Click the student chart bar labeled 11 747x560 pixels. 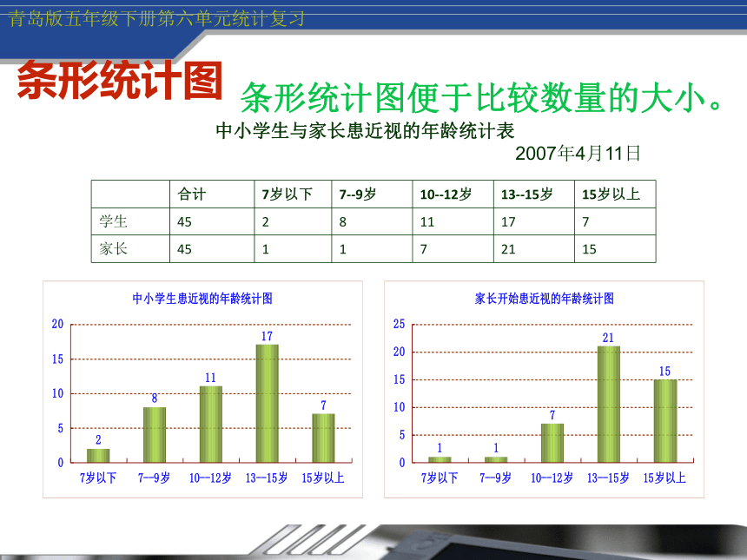(x=210, y=425)
